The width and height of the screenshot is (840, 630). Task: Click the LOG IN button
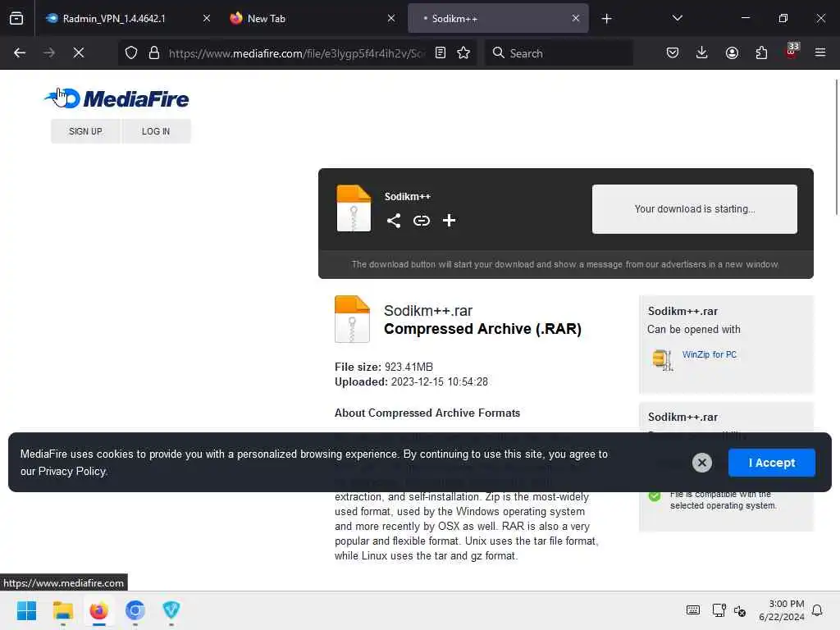click(156, 131)
